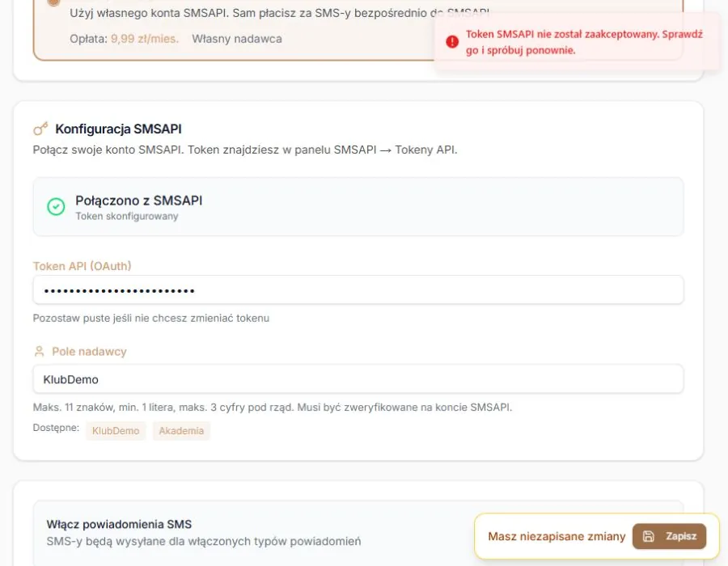The height and width of the screenshot is (566, 728).
Task: Focus the Token API (OAuth) field
Action: [x=358, y=290]
